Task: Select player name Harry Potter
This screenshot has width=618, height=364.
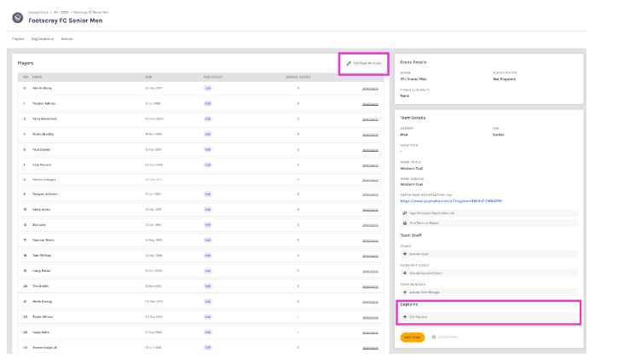Action: coord(42,271)
